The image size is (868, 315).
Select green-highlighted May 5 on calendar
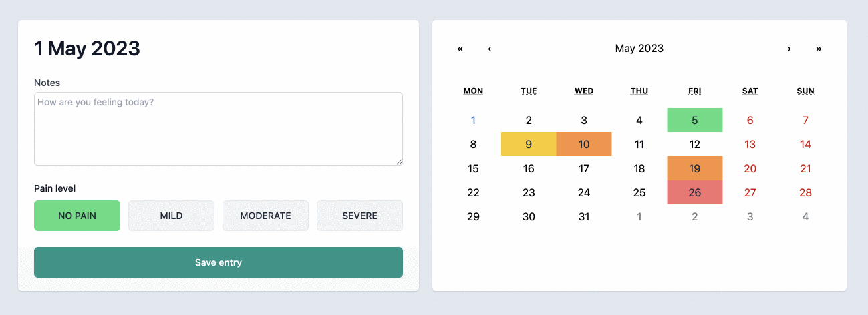(x=695, y=120)
